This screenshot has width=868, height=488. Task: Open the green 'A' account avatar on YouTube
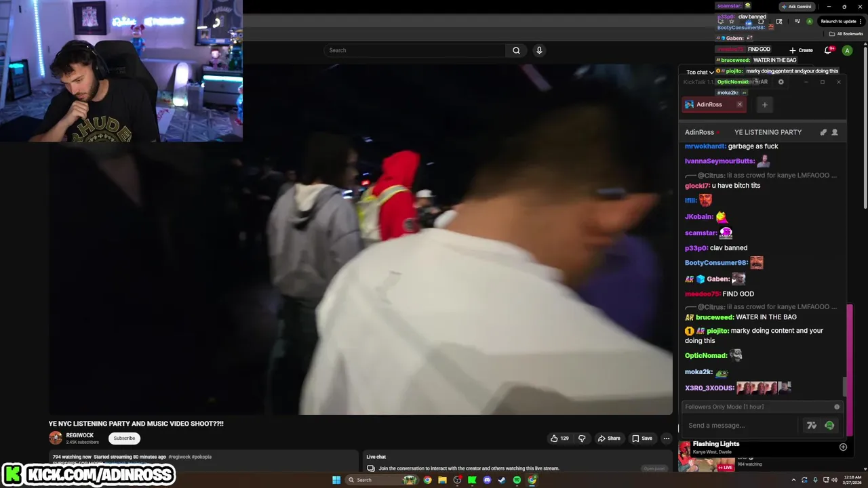[x=847, y=50]
